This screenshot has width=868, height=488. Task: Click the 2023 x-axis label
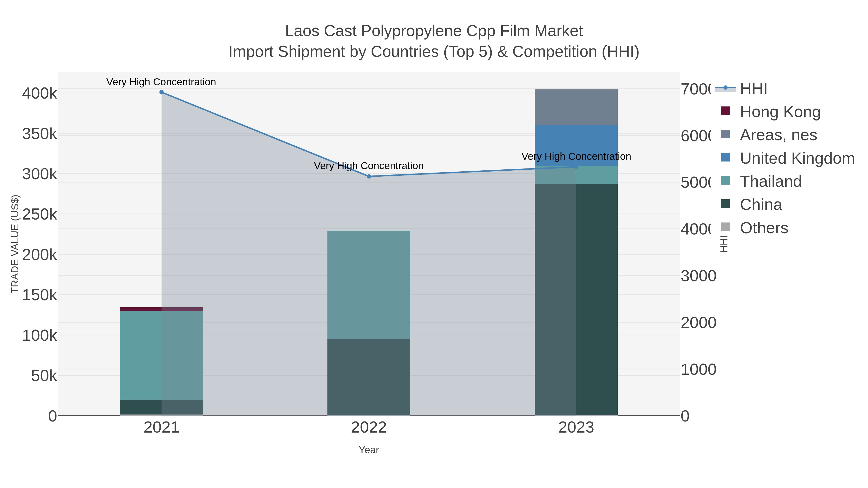576,428
